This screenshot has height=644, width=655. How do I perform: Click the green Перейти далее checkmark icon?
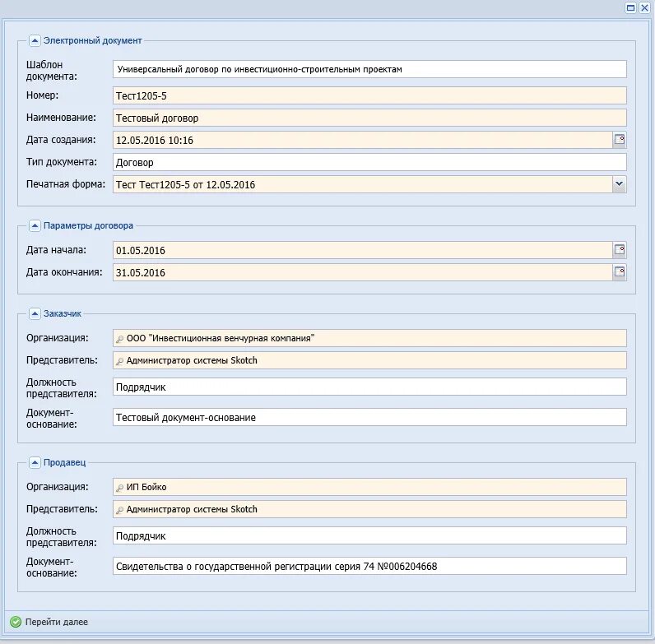tap(16, 622)
